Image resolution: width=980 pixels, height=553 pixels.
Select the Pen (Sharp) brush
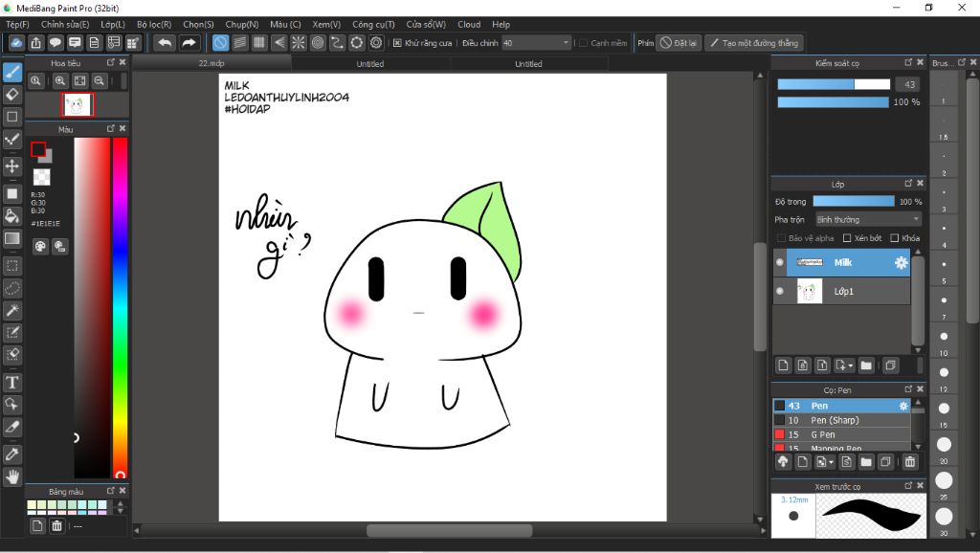tap(841, 421)
